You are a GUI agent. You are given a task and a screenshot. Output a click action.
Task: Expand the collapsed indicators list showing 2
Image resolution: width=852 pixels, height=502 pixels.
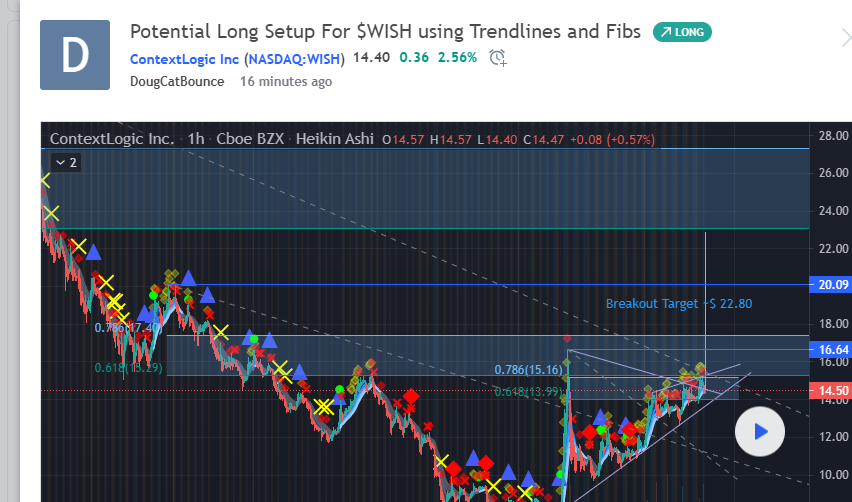click(66, 162)
